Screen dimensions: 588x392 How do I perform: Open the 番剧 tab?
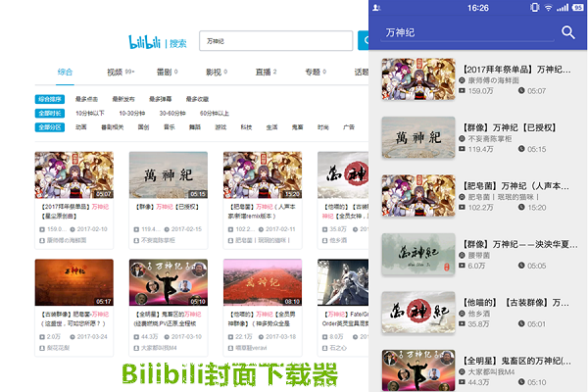(x=167, y=72)
